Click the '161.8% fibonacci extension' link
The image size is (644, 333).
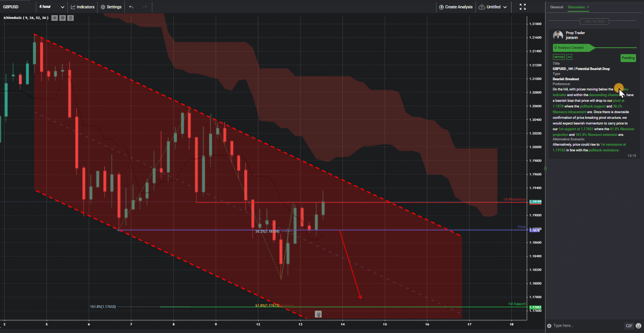596,135
